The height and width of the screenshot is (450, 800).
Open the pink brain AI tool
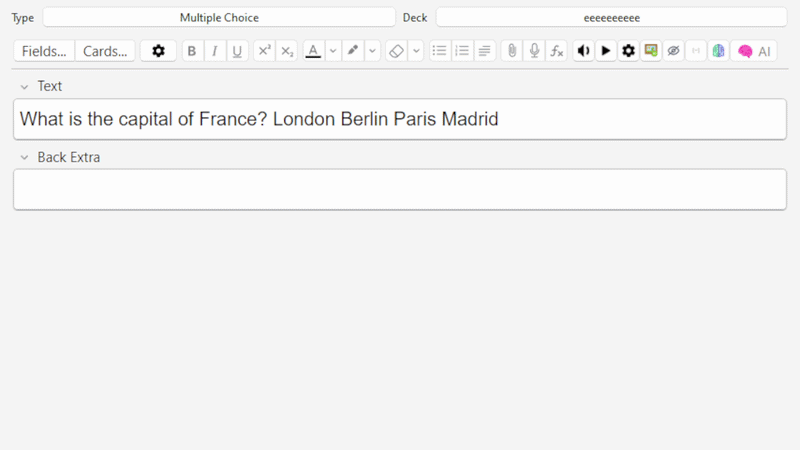754,51
